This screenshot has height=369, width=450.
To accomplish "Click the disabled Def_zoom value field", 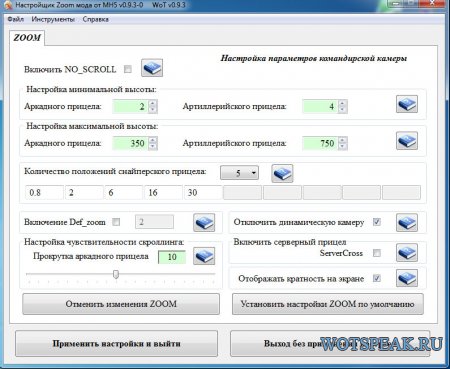I will tap(154, 222).
